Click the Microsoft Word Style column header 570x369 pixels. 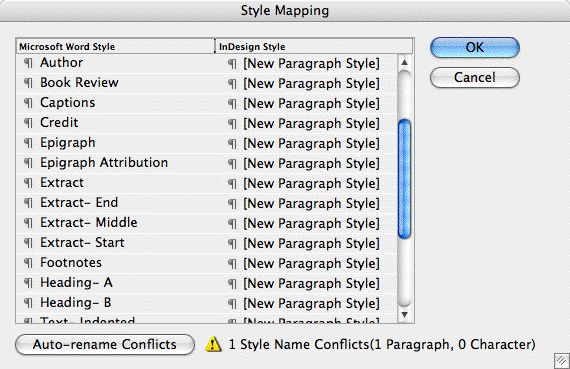point(115,47)
